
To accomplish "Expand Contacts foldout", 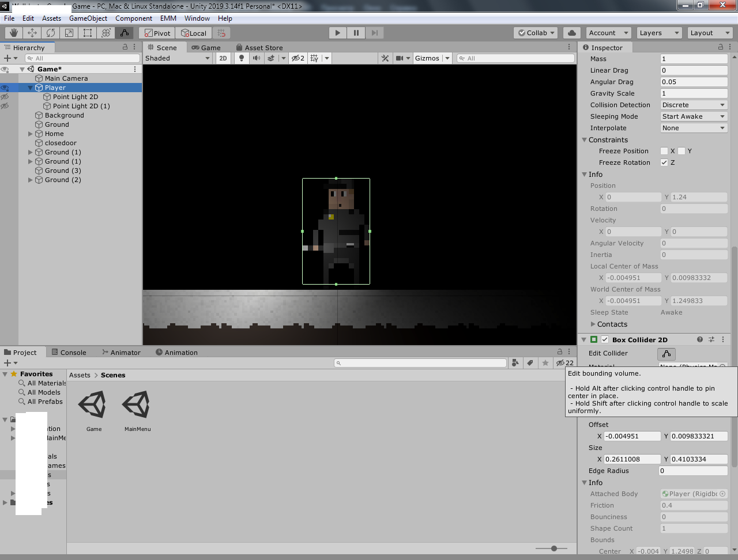I will (x=593, y=324).
